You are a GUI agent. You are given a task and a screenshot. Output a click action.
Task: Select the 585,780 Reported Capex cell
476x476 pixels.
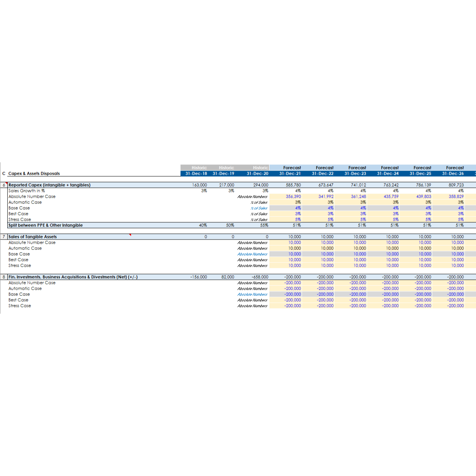coord(293,185)
